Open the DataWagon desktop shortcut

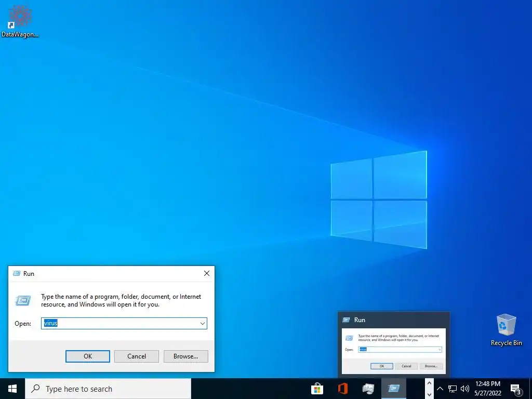click(x=20, y=21)
